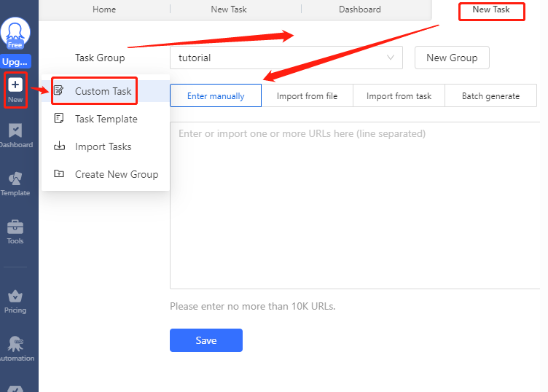Choose Create New Group menu entry
The image size is (548, 392).
click(x=116, y=174)
